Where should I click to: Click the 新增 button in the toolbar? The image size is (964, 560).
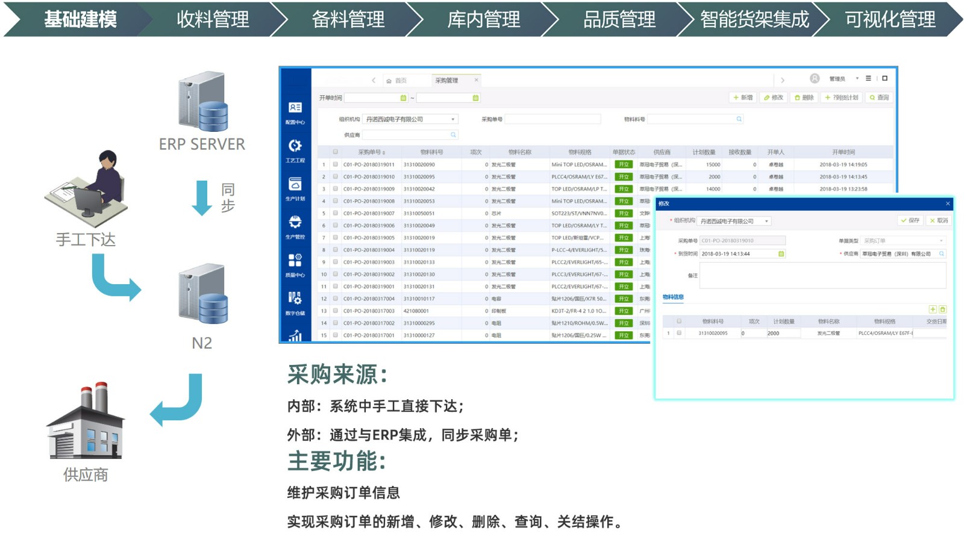pos(743,98)
